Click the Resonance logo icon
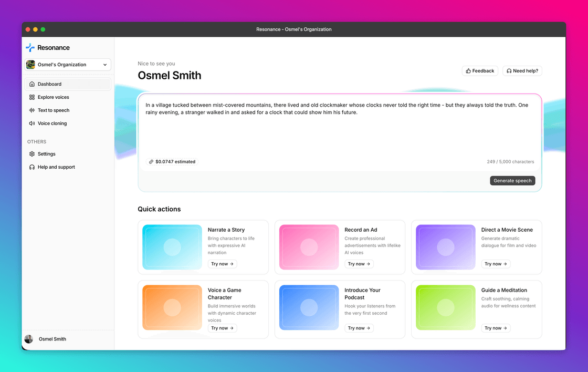The image size is (588, 372). tap(30, 48)
